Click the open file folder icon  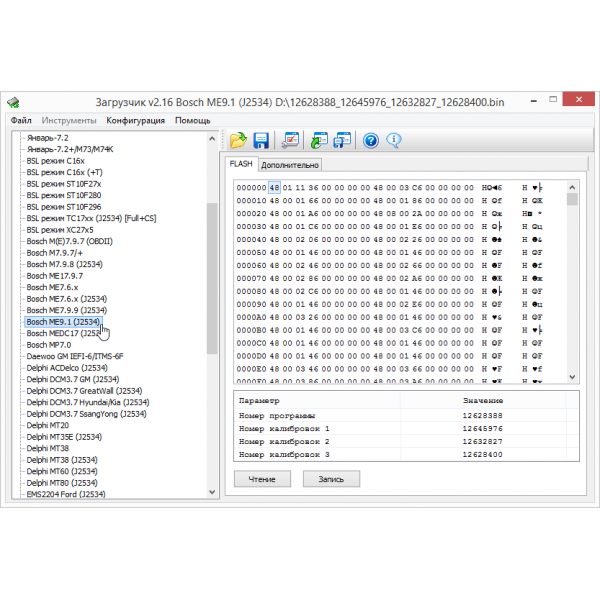click(x=238, y=141)
